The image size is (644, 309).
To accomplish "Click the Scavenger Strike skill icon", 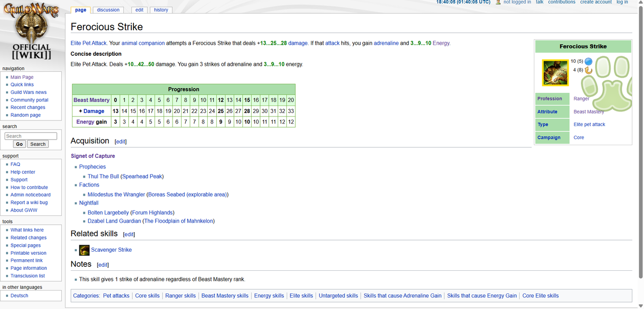I will click(x=84, y=250).
